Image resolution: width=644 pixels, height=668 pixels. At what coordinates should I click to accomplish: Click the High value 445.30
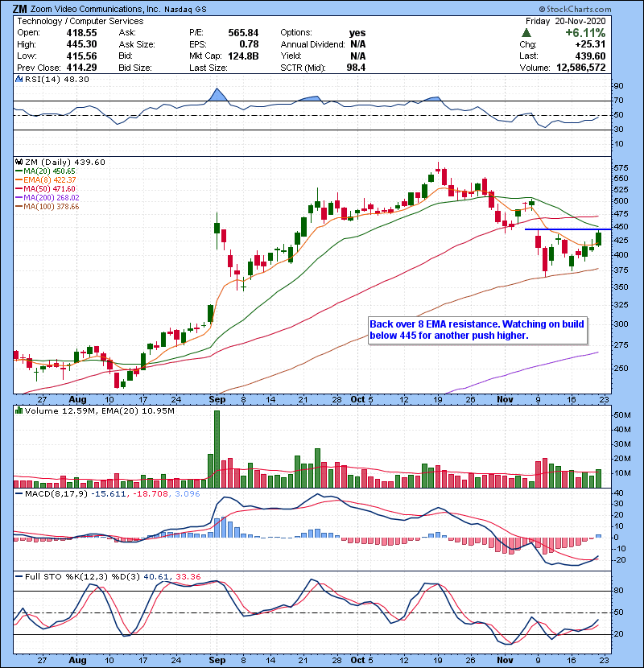click(81, 44)
